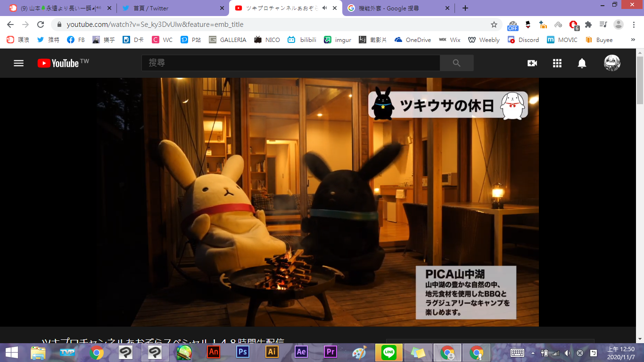Launch After Effects from the taskbar
Screen dimensions: 644x362
click(301, 353)
